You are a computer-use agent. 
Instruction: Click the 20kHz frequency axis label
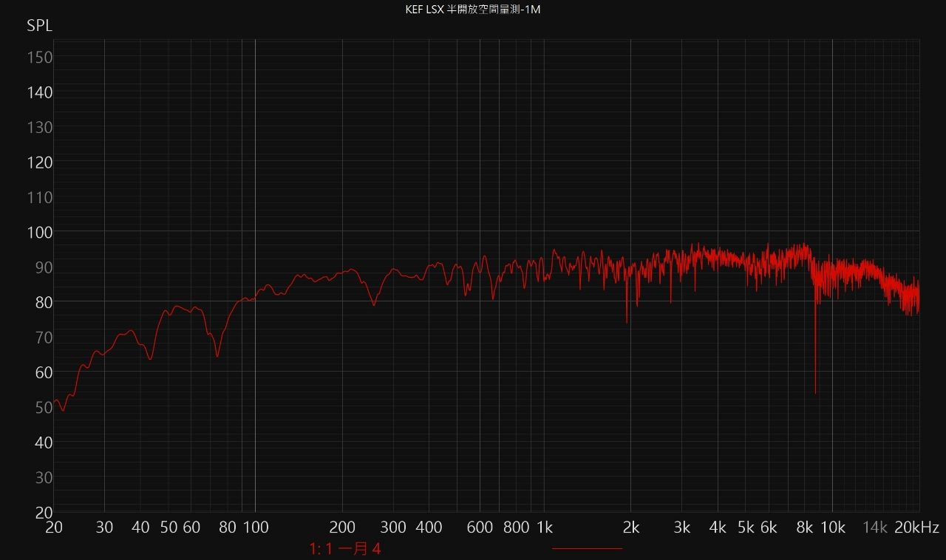915,527
